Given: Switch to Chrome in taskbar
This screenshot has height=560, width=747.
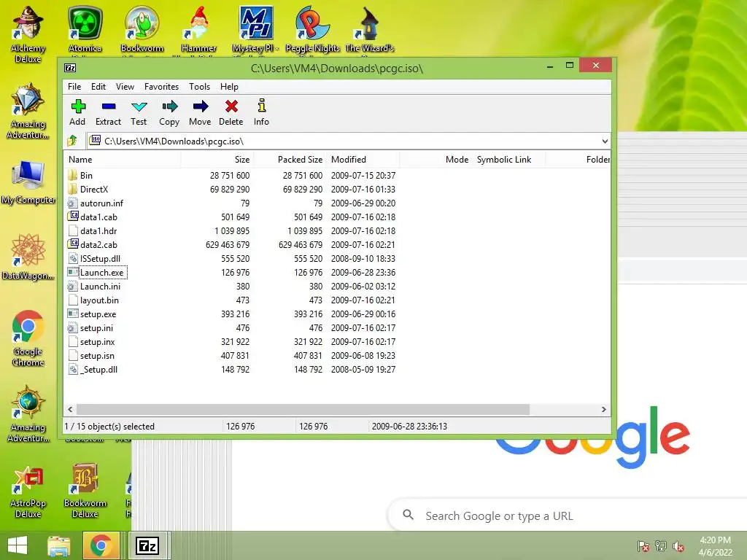Looking at the screenshot, I should point(101,546).
